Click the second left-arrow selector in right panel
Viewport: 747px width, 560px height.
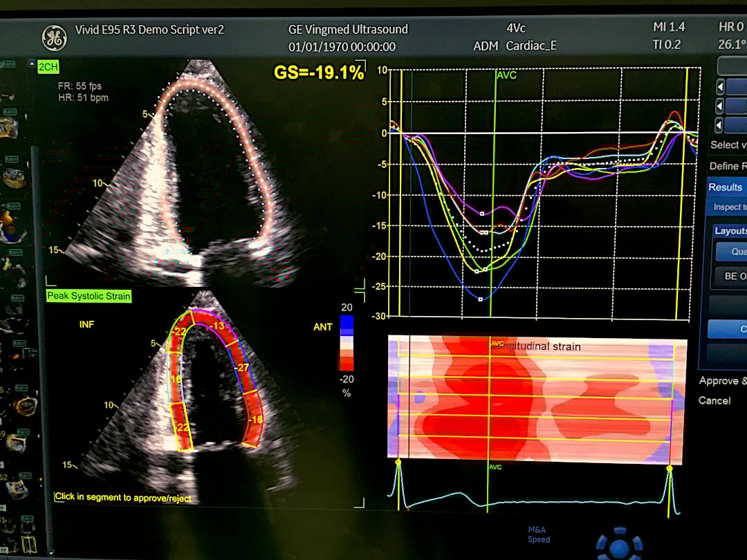[x=720, y=106]
